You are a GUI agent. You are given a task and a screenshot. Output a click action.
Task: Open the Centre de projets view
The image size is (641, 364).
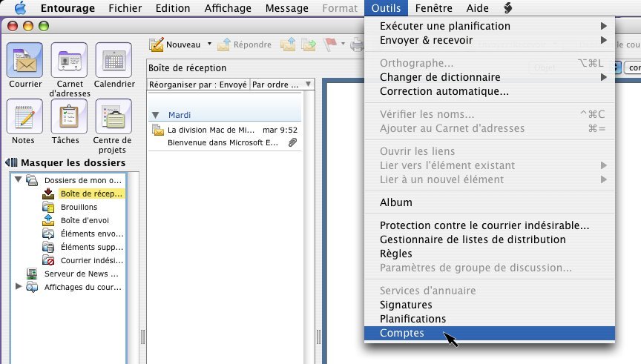coord(114,116)
